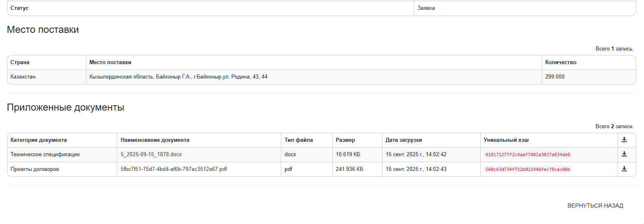Click the 5_2025-09-15_1878.docx document name
Viewport: 644px width, 224px height.
(151, 155)
